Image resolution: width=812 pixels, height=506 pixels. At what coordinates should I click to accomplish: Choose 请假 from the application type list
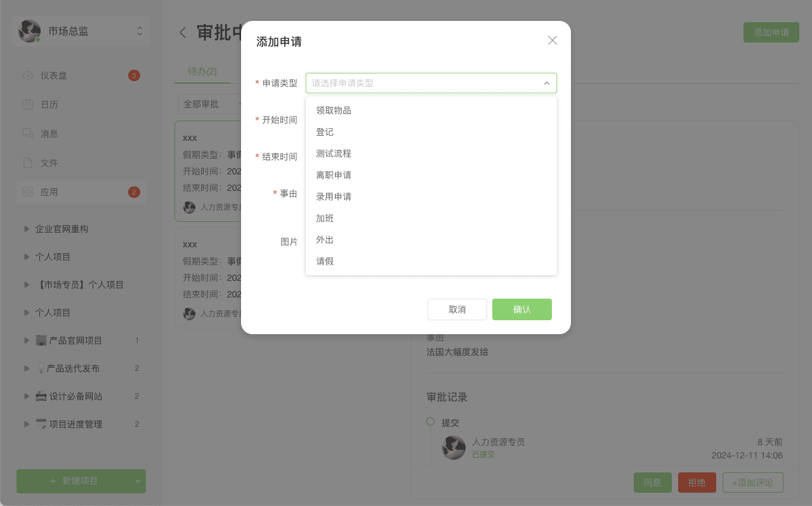(x=325, y=261)
